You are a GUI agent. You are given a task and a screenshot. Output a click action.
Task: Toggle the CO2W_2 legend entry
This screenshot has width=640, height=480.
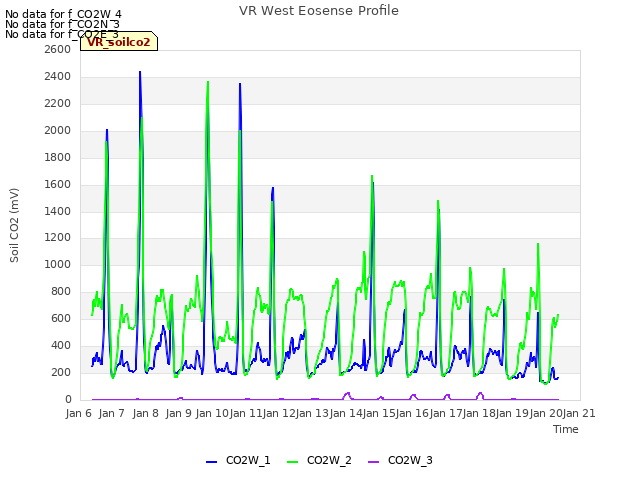pos(319,460)
